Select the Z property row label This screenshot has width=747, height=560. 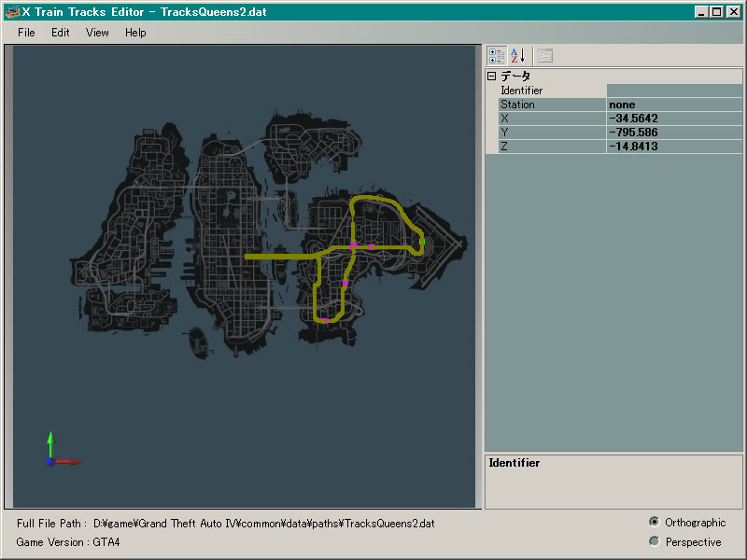click(x=552, y=147)
